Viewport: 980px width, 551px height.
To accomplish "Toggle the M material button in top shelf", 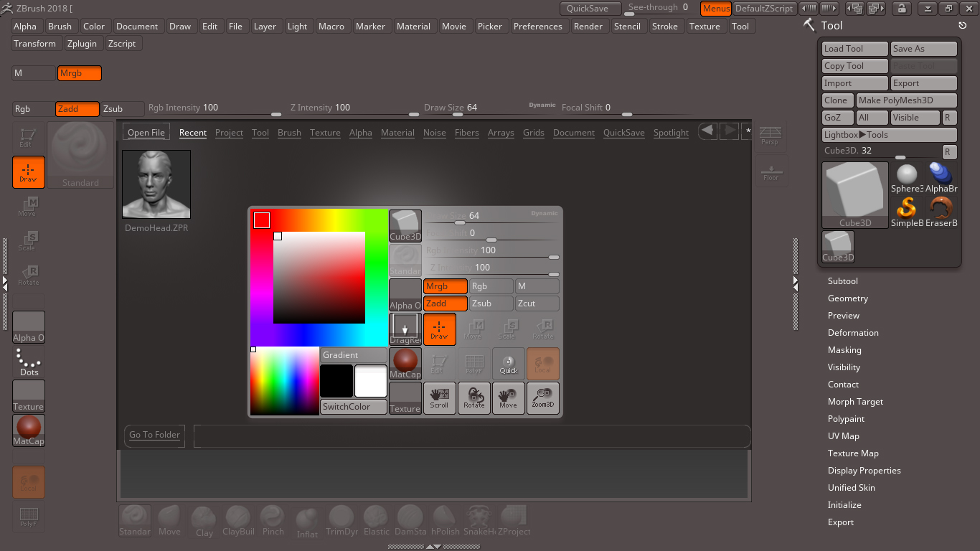I will click(x=34, y=73).
